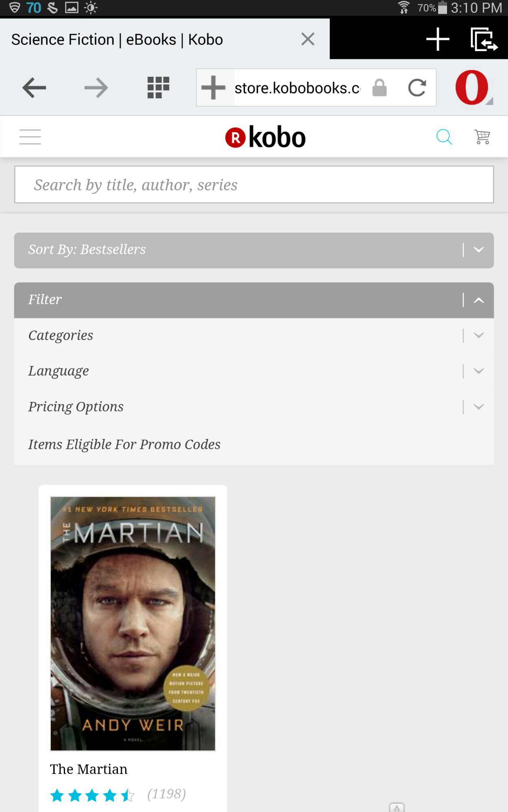Image resolution: width=508 pixels, height=812 pixels.
Task: Open The Martian book cover
Action: pyautogui.click(x=133, y=623)
